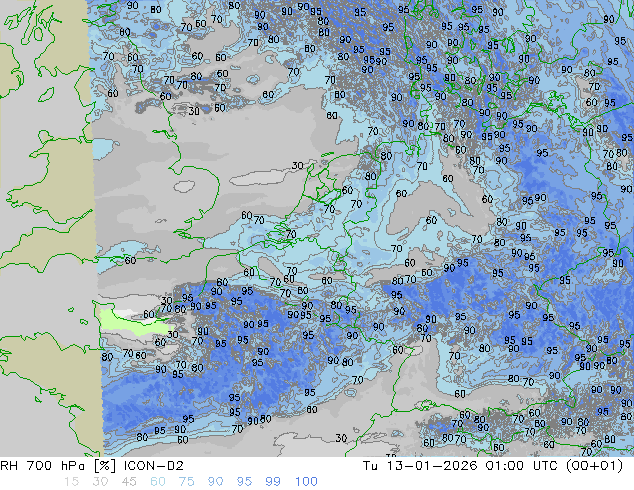
Task: Click the legend value 75
Action: click(x=187, y=482)
